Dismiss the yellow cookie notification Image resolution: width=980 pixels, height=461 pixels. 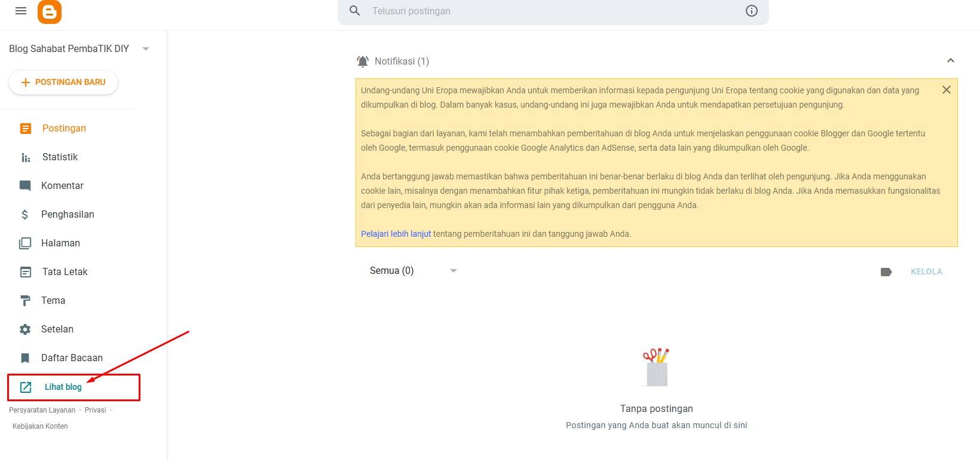coord(946,90)
